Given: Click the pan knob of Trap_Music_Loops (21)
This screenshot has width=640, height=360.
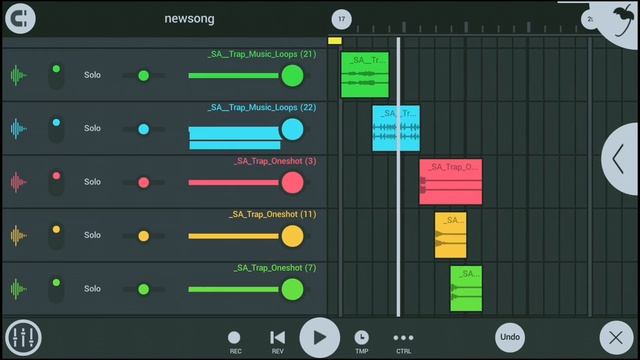Looking at the screenshot, I should pyautogui.click(x=144, y=76).
